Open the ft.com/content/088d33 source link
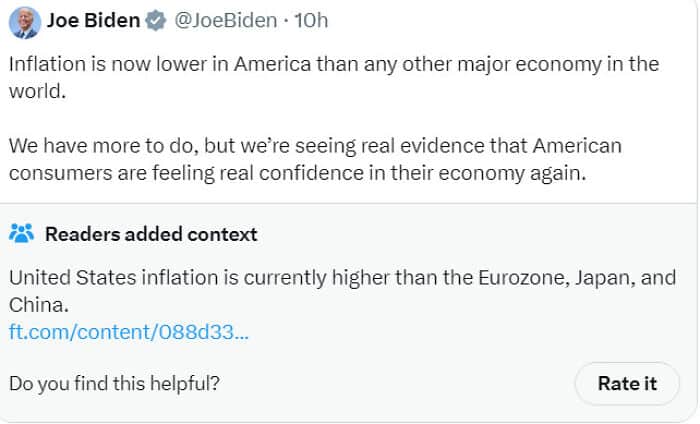The image size is (700, 424). 129,332
